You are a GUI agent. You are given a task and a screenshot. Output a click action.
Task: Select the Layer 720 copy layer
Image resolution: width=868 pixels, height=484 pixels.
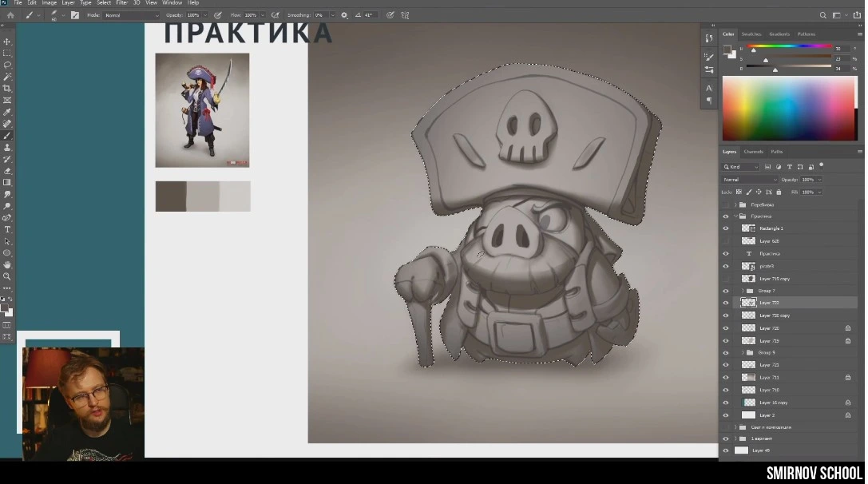pyautogui.click(x=775, y=315)
